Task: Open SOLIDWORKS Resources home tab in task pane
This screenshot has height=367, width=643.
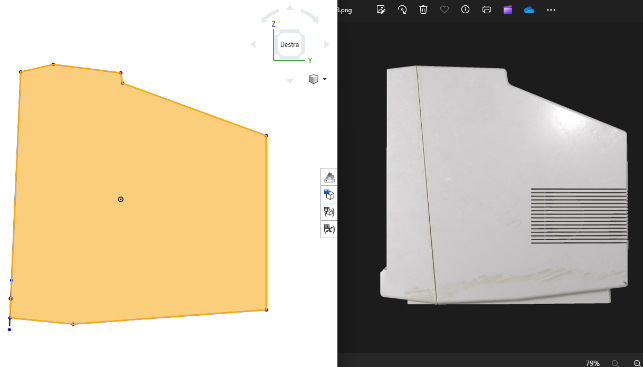Action: pyautogui.click(x=329, y=177)
